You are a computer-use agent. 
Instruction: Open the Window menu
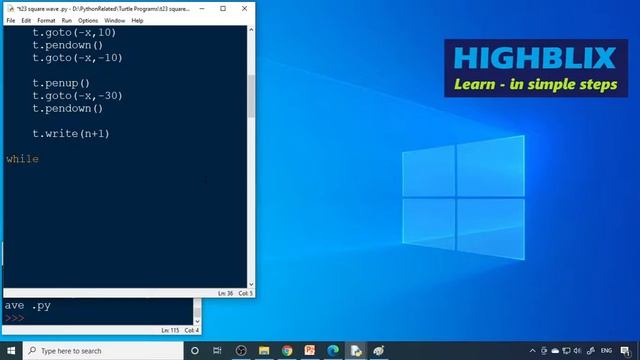[115, 20]
